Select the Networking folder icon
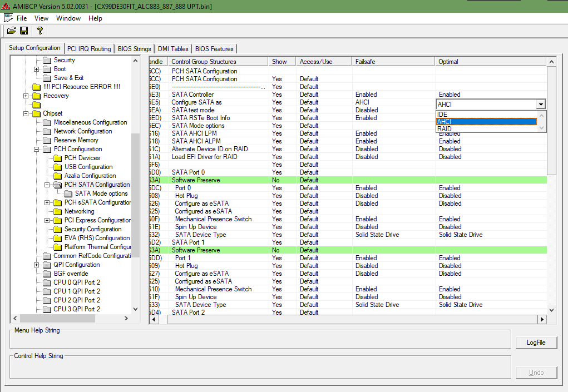Screen dimensions: 568x392 coord(58,211)
